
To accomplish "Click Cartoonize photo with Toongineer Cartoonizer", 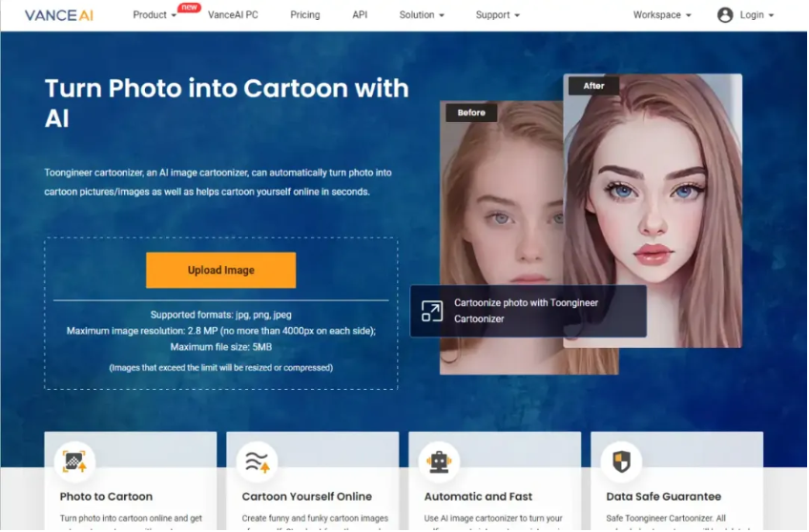I will [527, 311].
